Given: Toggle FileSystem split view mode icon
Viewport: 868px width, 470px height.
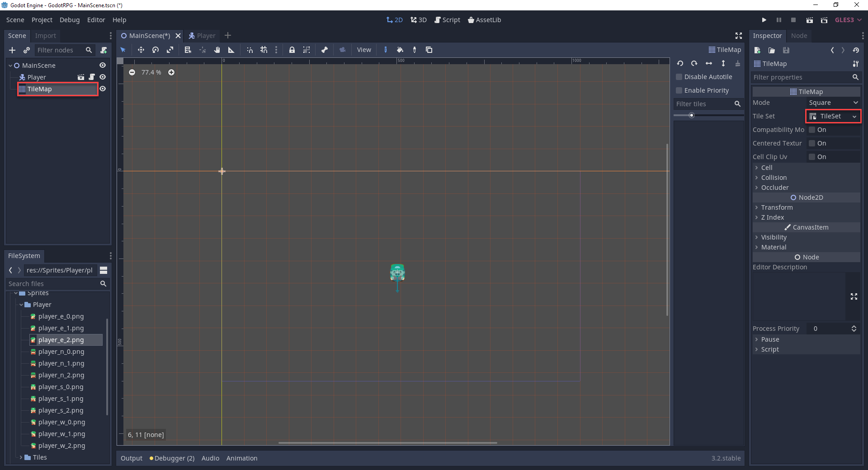Looking at the screenshot, I should click(x=104, y=270).
